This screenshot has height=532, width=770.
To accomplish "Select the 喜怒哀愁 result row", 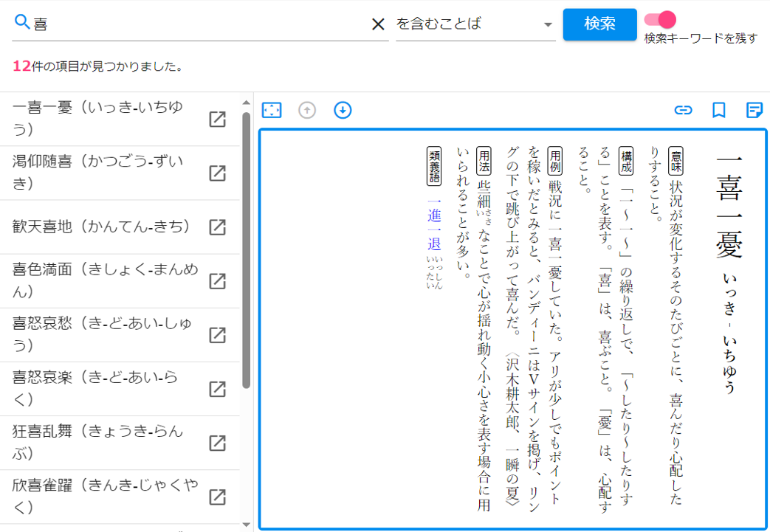I will click(120, 335).
